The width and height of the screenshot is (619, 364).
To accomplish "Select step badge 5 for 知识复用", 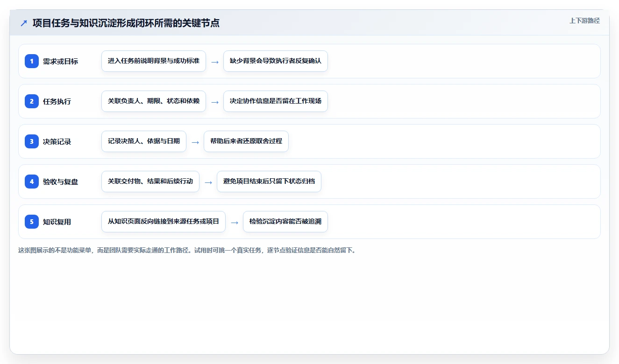I will point(32,222).
